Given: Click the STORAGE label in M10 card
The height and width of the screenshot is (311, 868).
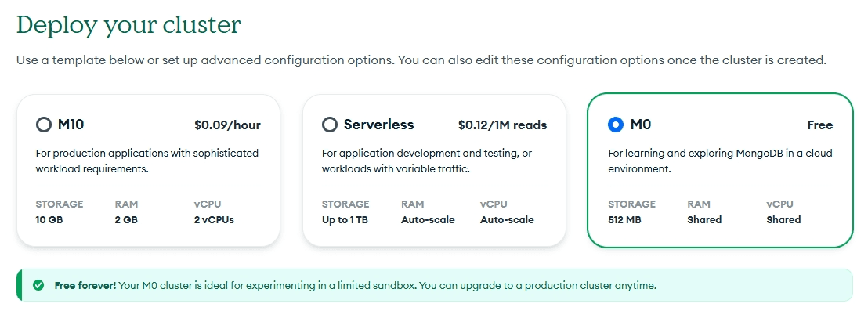Looking at the screenshot, I should click(60, 204).
